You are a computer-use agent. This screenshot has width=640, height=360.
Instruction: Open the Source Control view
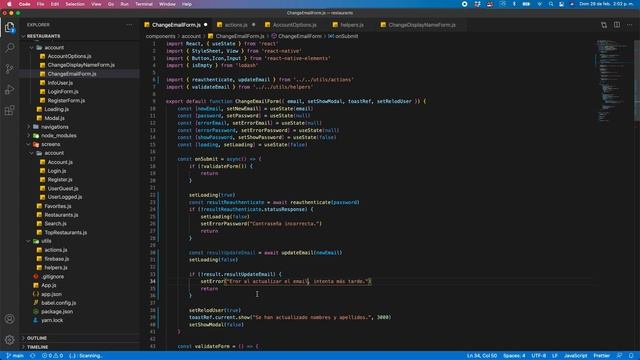(9, 69)
